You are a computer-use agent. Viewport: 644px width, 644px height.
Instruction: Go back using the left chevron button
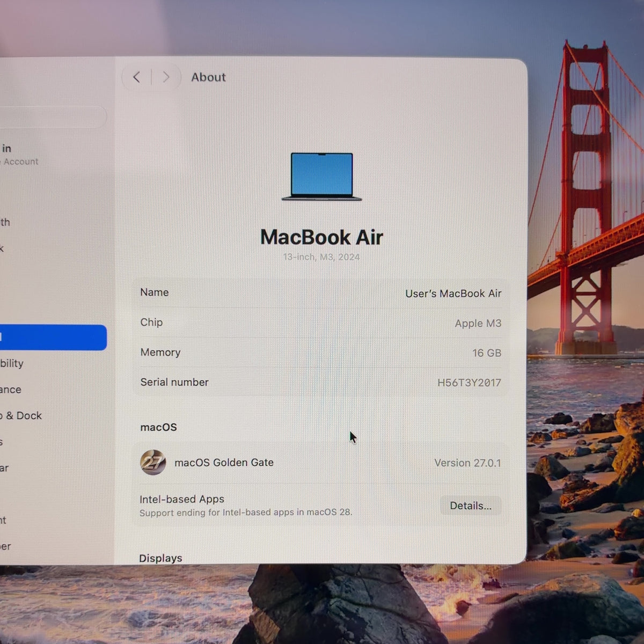[137, 77]
